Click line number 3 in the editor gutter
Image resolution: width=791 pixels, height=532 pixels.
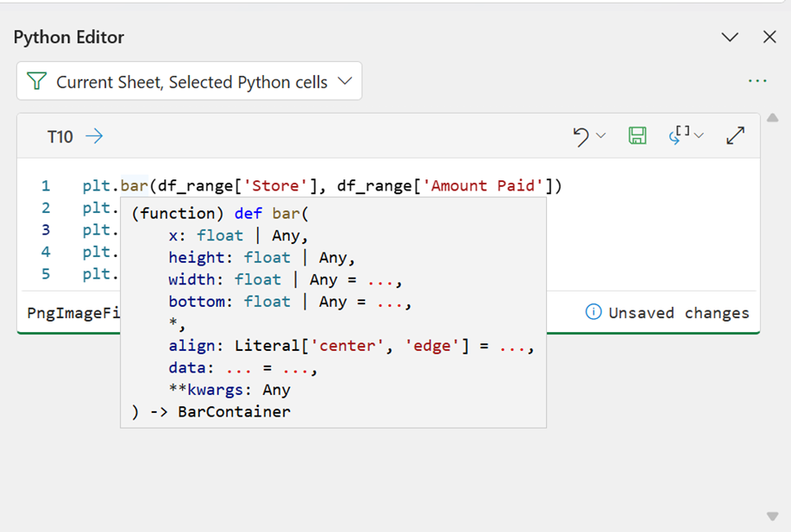pyautogui.click(x=46, y=230)
